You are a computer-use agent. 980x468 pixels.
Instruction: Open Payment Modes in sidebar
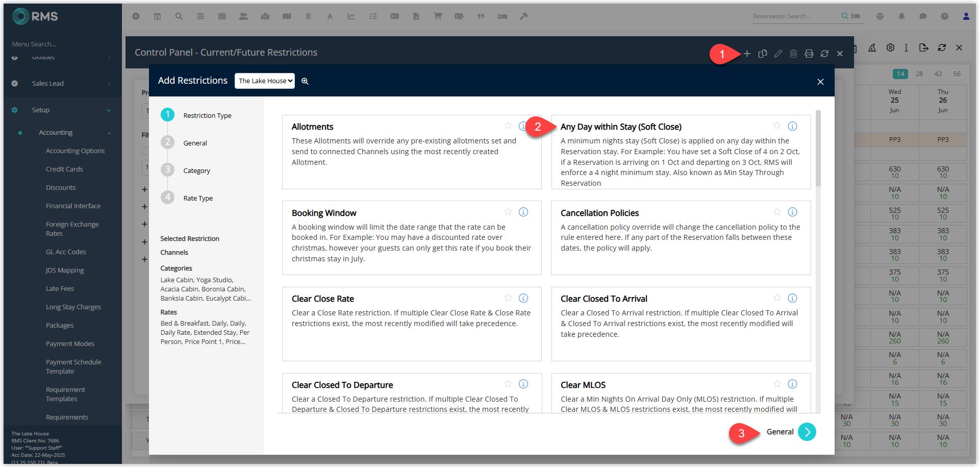(x=70, y=343)
